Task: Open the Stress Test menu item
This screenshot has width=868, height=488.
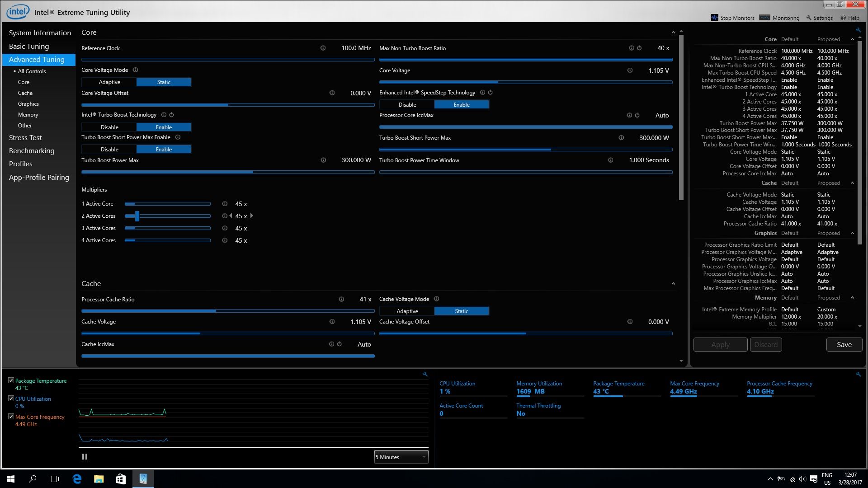Action: (25, 138)
